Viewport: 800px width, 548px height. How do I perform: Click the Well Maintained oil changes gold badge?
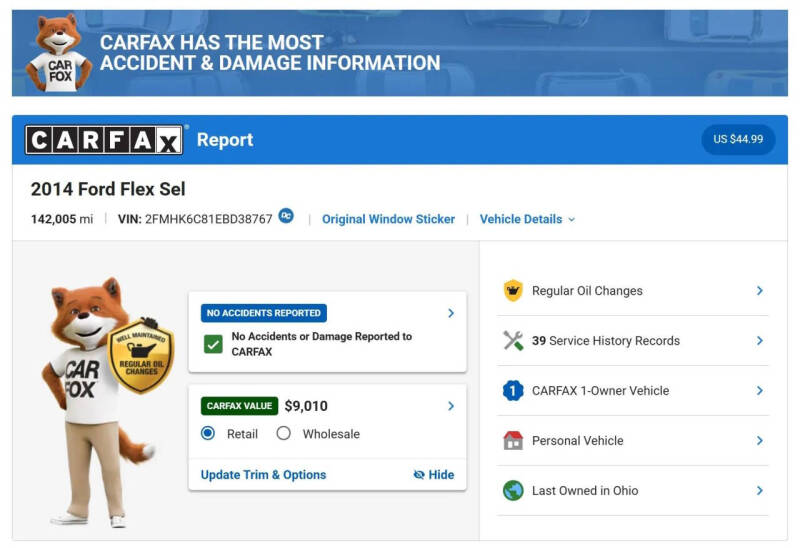(141, 356)
